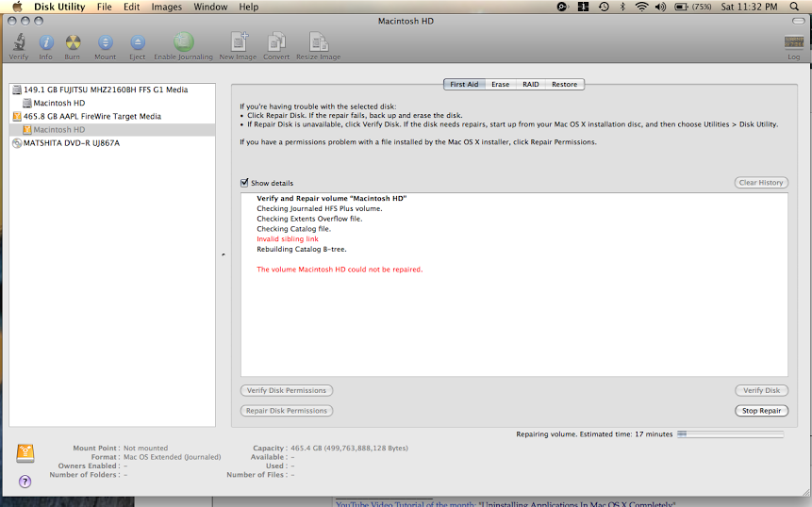Click the window resize grip corner
This screenshot has height=507, width=812.
click(804, 492)
